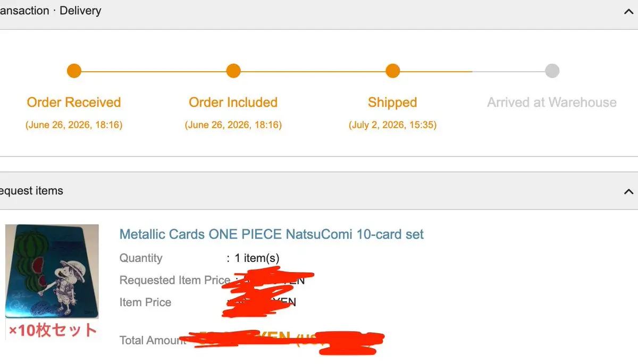Viewport: 638px width, 364px height.
Task: Click the Total Amount label
Action: [153, 340]
